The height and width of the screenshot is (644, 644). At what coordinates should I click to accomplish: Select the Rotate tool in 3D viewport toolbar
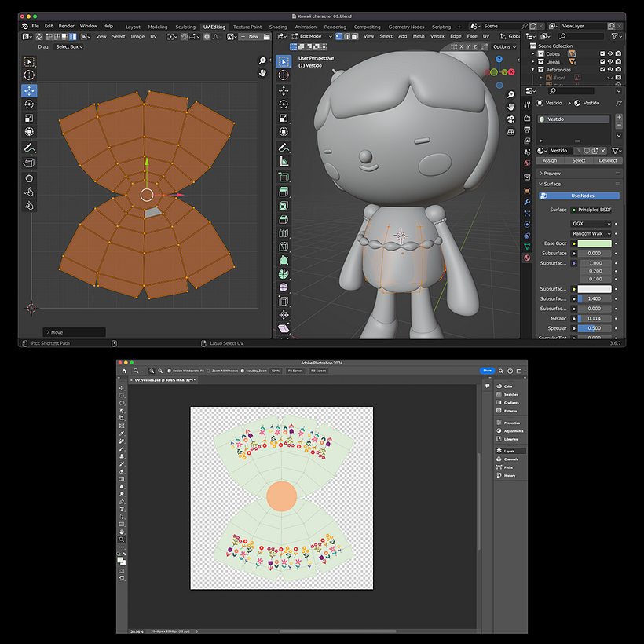pyautogui.click(x=284, y=104)
